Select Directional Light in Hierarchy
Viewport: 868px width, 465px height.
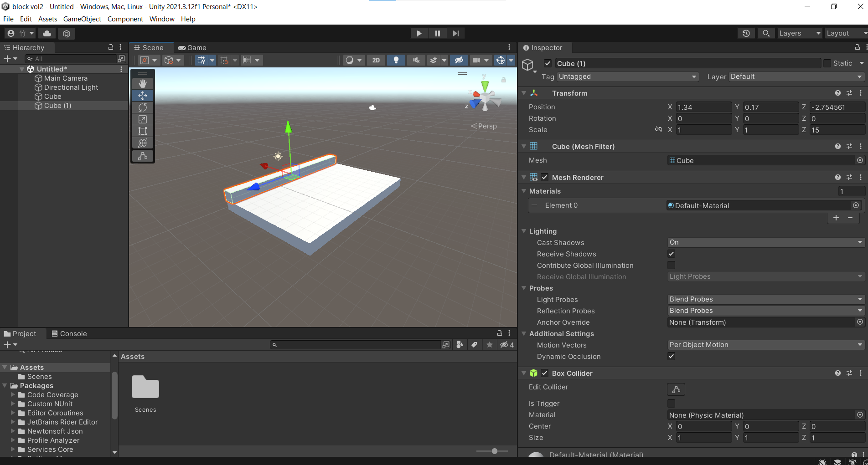[x=71, y=87]
